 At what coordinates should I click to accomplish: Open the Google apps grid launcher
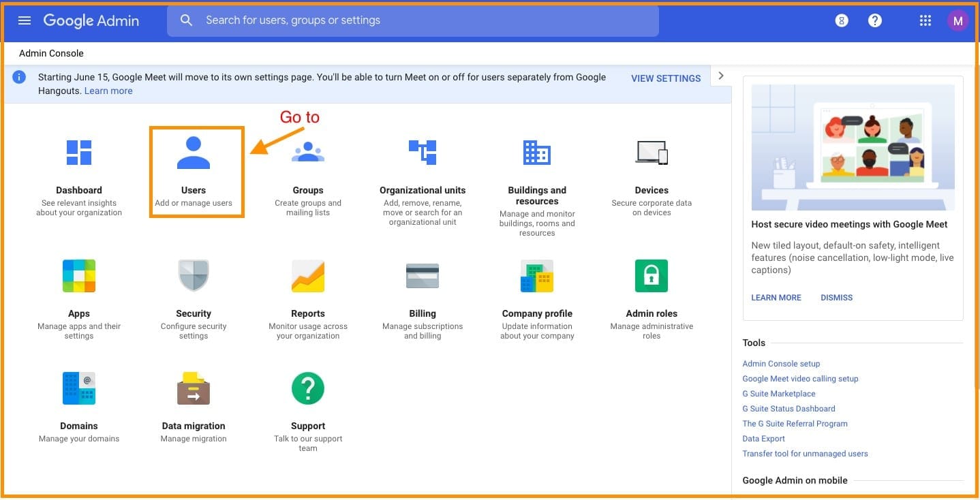(925, 20)
